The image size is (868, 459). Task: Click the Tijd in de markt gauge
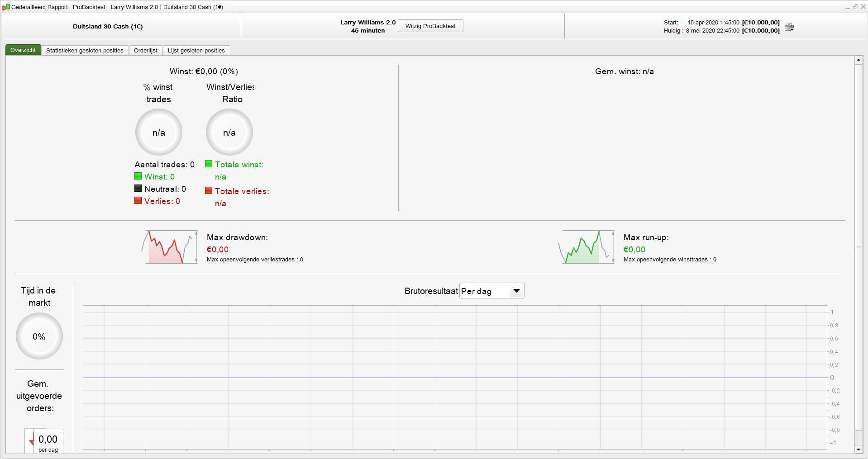point(39,336)
